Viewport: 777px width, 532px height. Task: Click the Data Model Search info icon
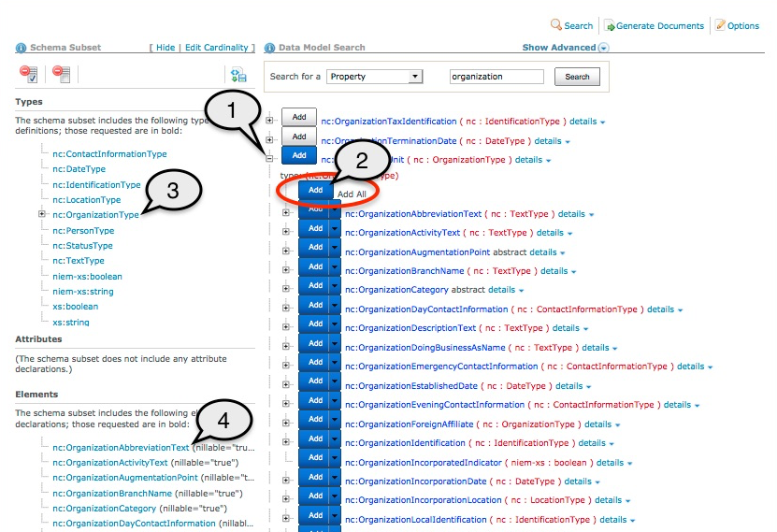point(269,48)
